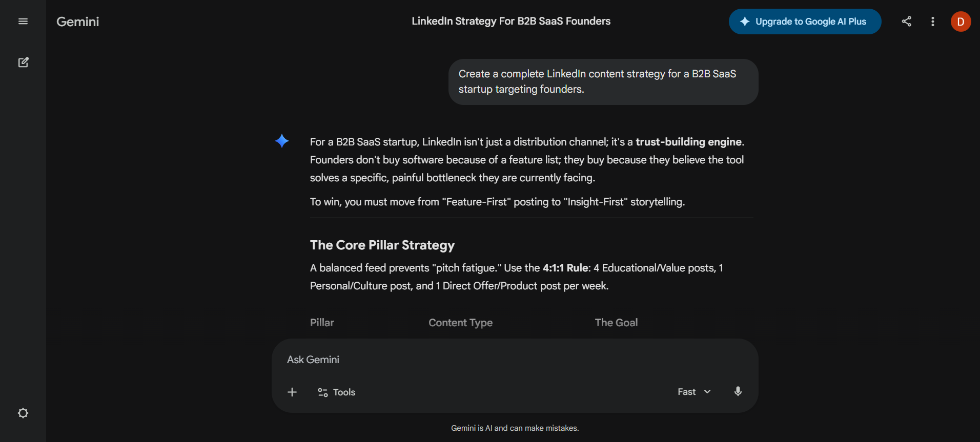Click the blue Gemini sparkle icon

pos(282,141)
